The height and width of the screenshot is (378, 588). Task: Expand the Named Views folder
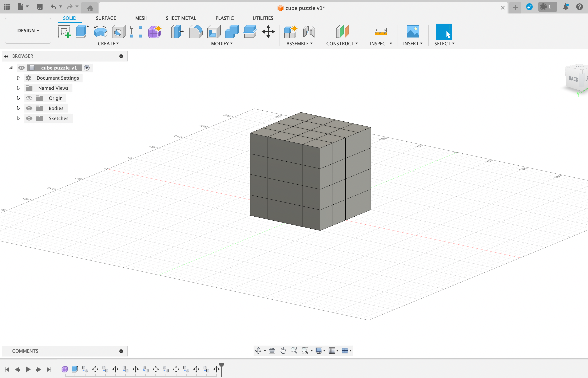click(18, 88)
